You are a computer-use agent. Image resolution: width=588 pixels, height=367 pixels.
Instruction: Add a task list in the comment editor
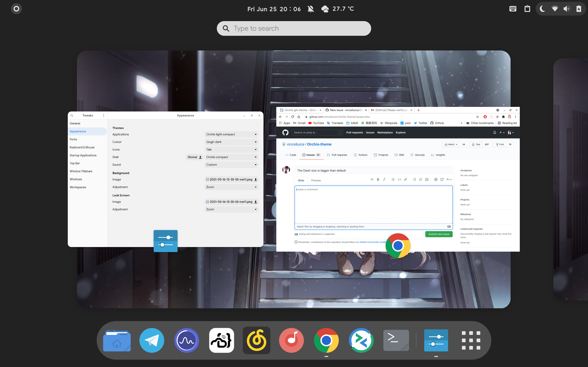tap(427, 180)
